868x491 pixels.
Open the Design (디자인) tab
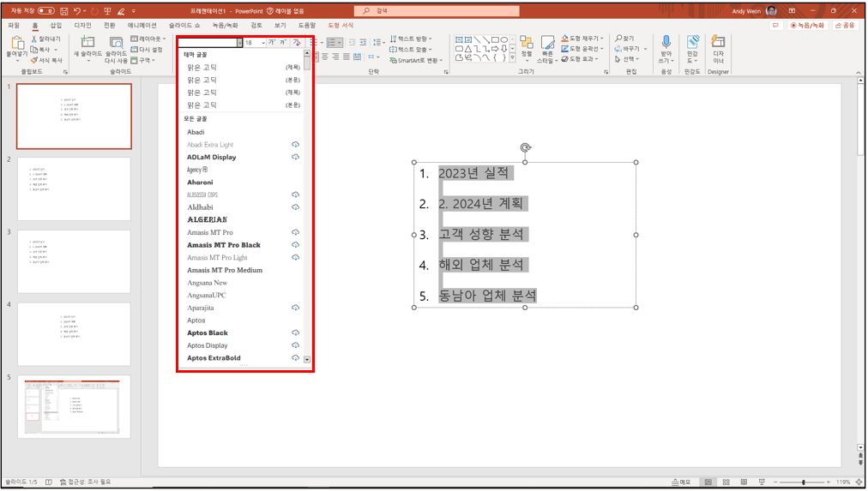tap(82, 26)
